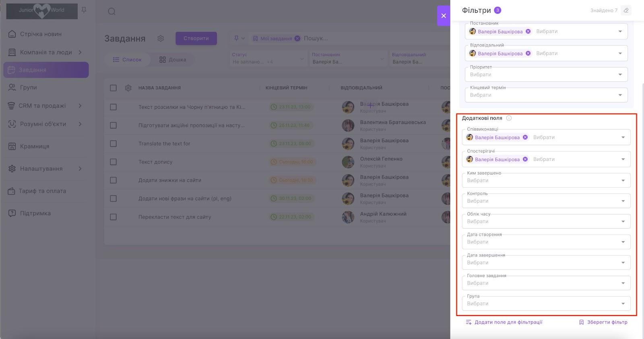Expand the Дата створення dropdown
This screenshot has height=339, width=644.
(x=623, y=242)
